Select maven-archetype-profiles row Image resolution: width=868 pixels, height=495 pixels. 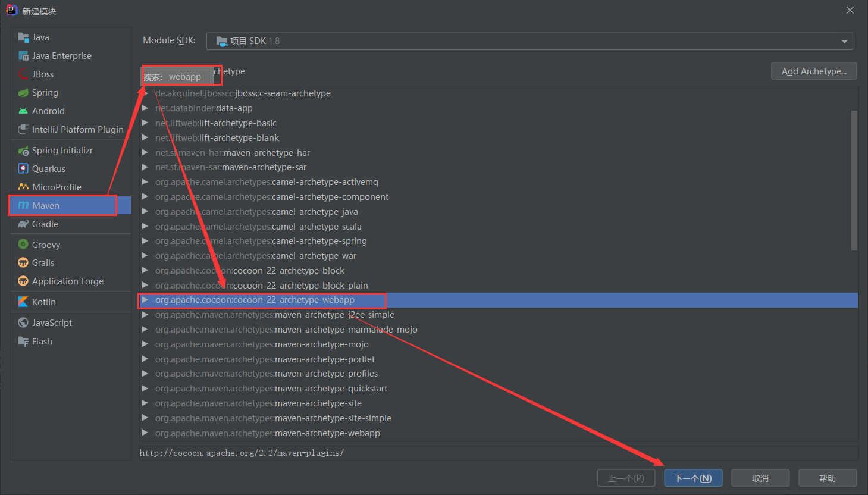[499, 374]
